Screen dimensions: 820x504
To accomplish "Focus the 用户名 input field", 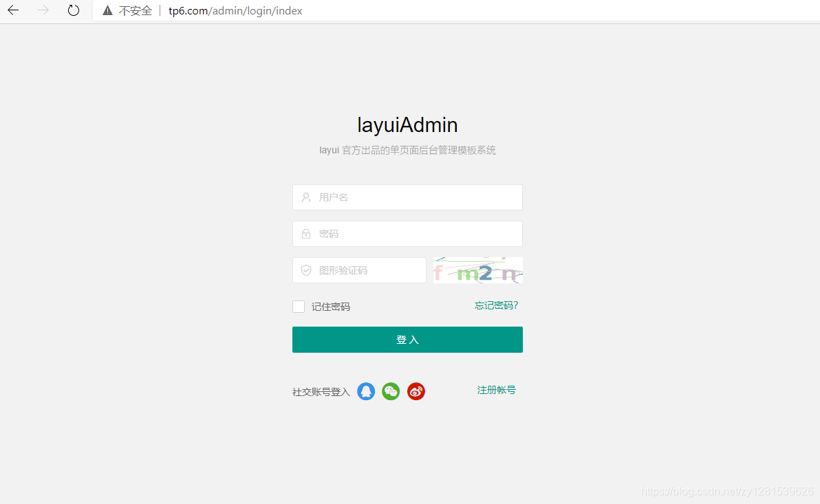I will pos(407,197).
